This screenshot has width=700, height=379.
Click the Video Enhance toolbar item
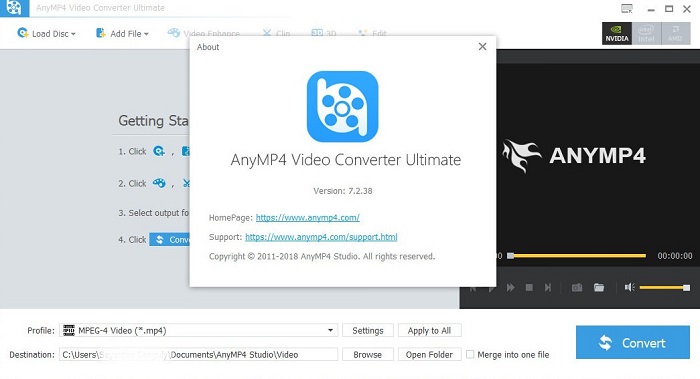[204, 33]
